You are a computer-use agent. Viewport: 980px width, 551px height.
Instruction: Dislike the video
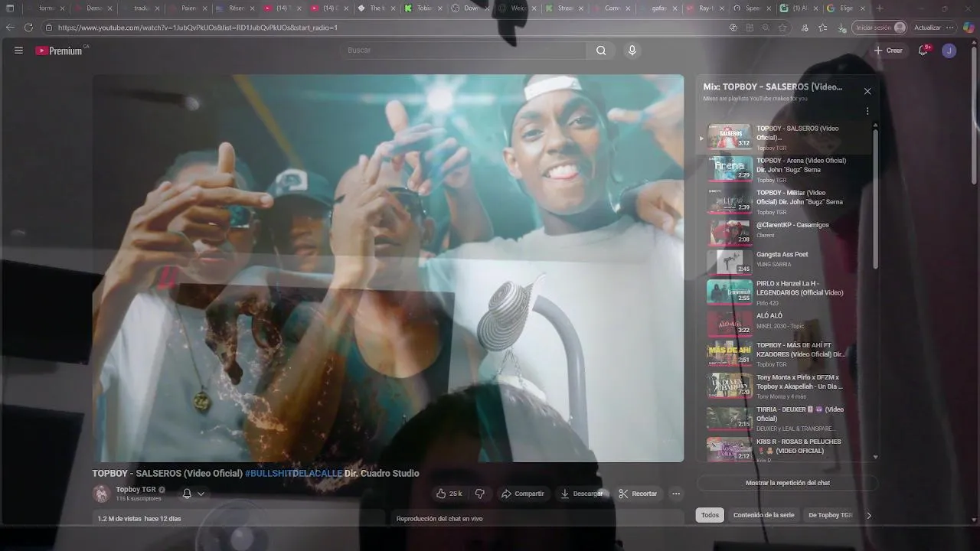(x=480, y=494)
